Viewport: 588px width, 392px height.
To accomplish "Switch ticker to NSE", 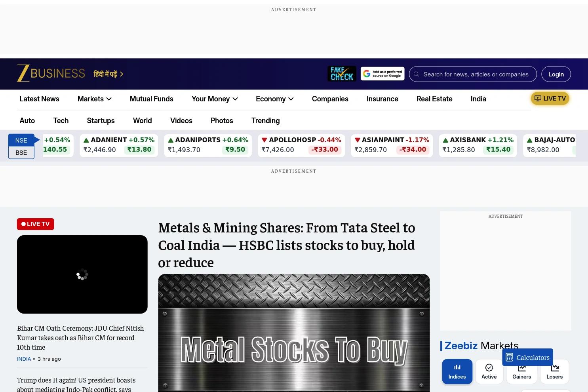I will [21, 140].
